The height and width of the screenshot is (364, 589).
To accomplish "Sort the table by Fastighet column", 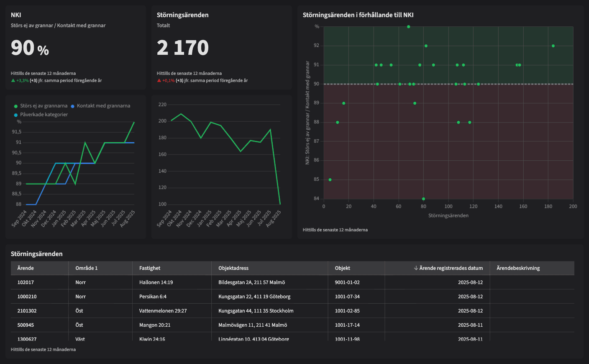I will coord(150,268).
